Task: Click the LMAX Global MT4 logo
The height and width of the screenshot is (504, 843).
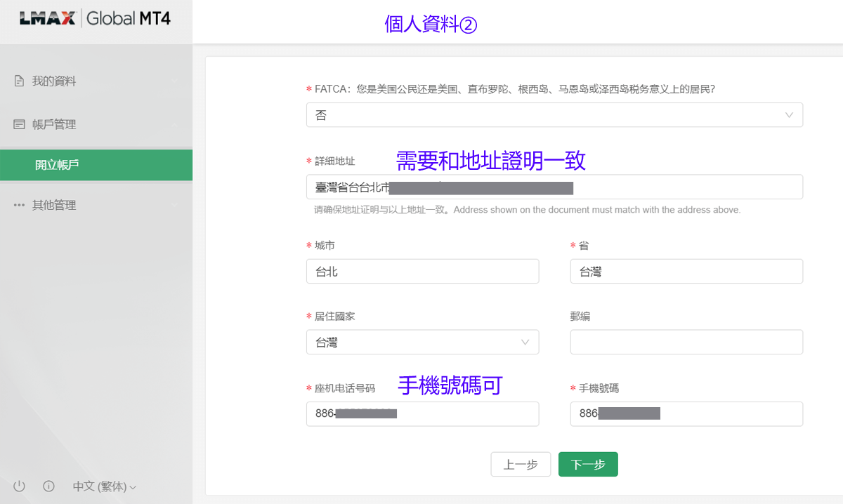Action: [96, 19]
